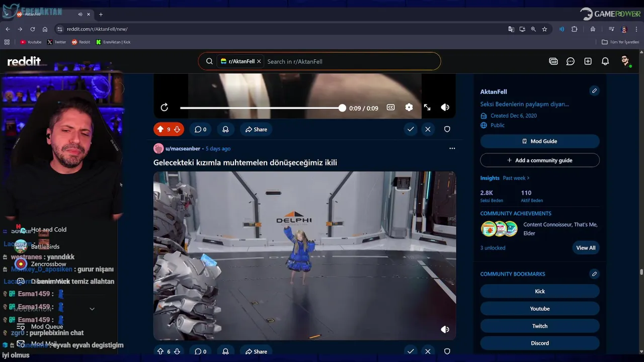
Task: Open the Youtube community bookmark
Action: pos(540,309)
